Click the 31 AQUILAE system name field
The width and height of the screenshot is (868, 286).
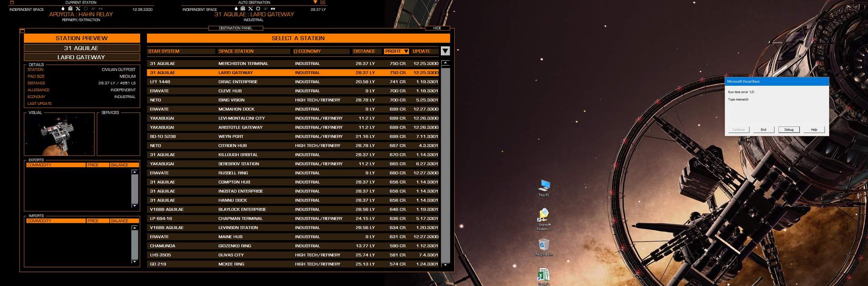(x=81, y=48)
